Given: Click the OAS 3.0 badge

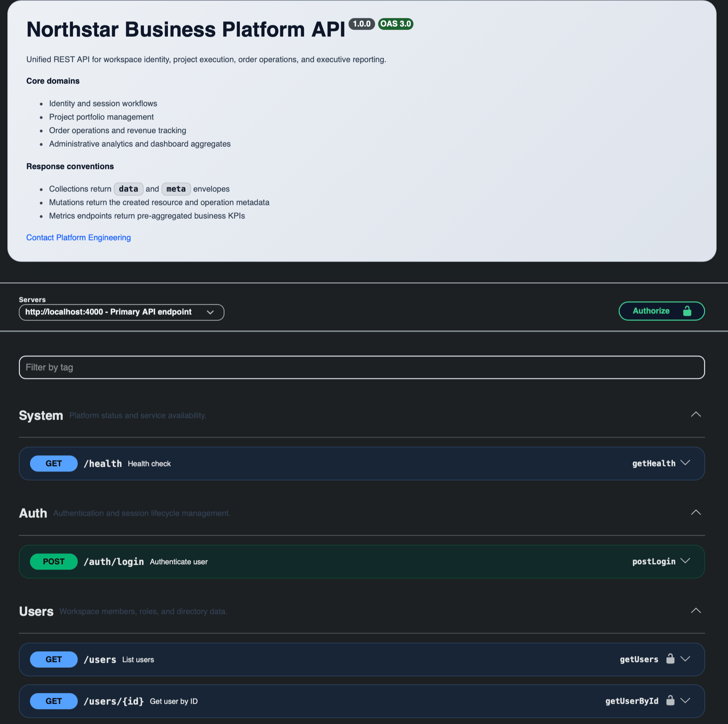Looking at the screenshot, I should tap(396, 24).
